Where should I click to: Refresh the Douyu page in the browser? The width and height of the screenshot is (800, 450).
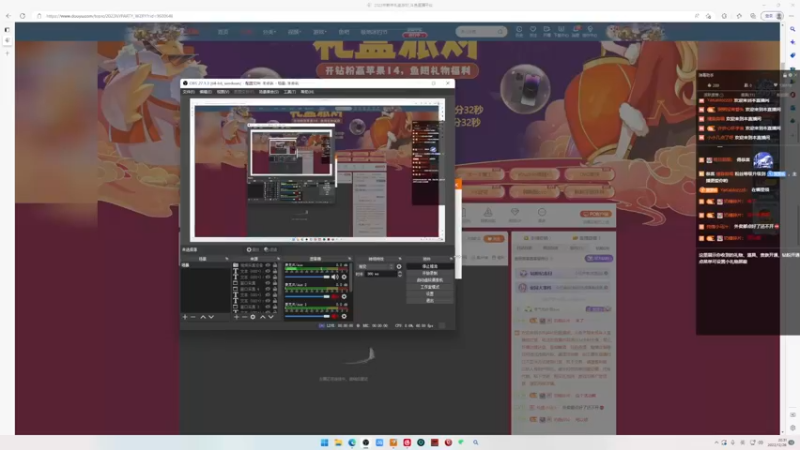[22, 16]
